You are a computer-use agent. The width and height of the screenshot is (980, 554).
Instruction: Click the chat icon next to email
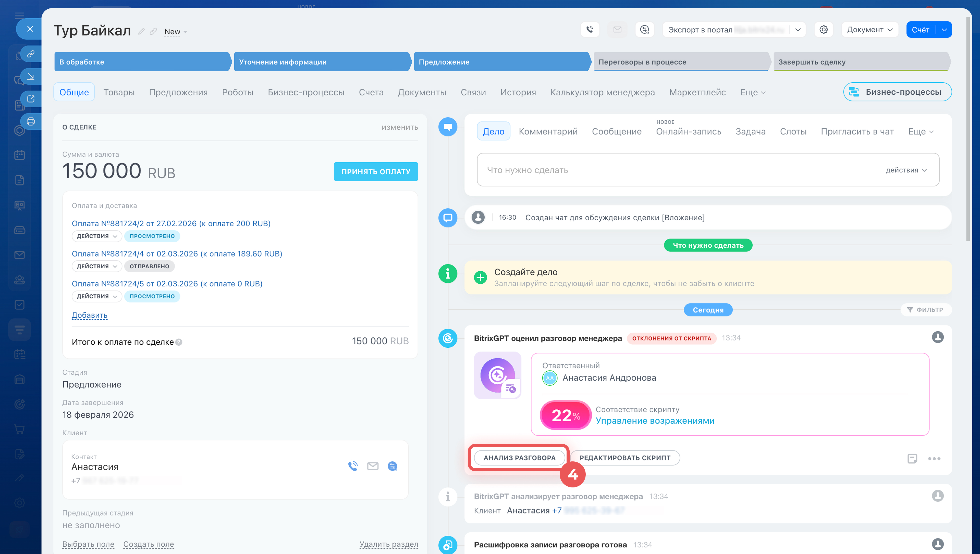pos(644,30)
